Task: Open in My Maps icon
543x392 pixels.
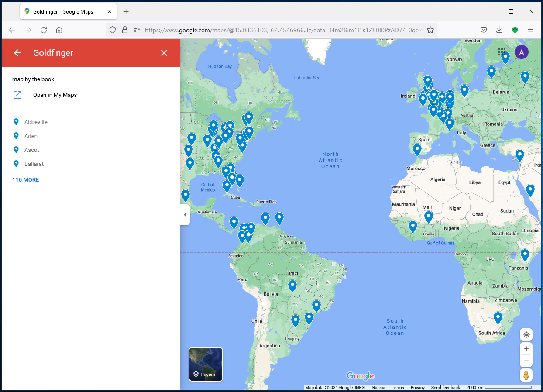Action: (17, 95)
